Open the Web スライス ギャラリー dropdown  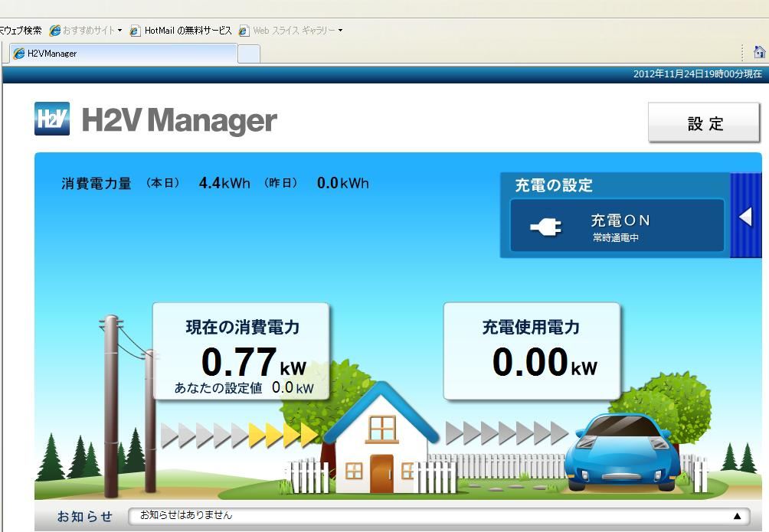point(291,31)
